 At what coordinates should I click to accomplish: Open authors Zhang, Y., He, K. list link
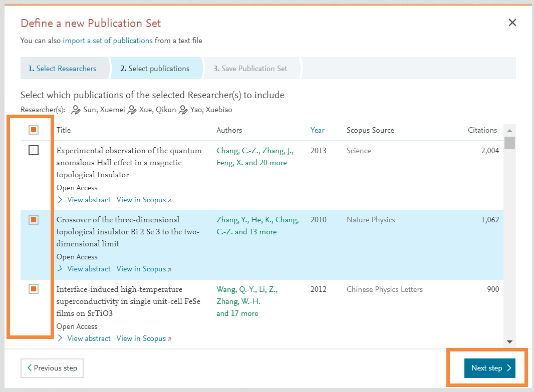point(257,226)
